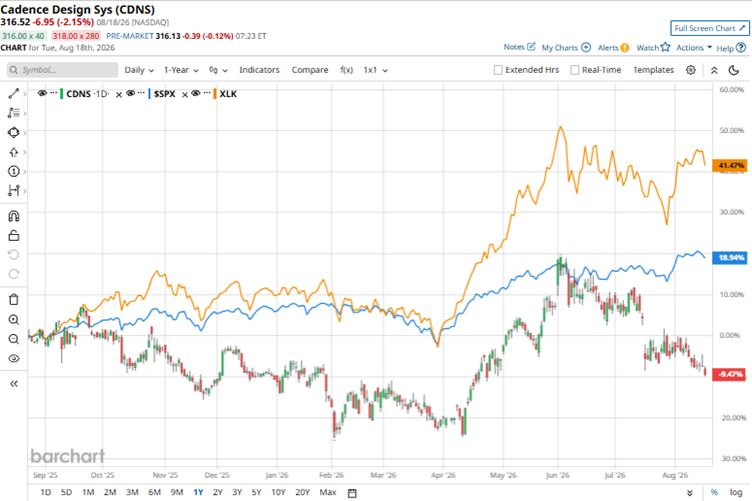Open Indicators menu

point(259,70)
